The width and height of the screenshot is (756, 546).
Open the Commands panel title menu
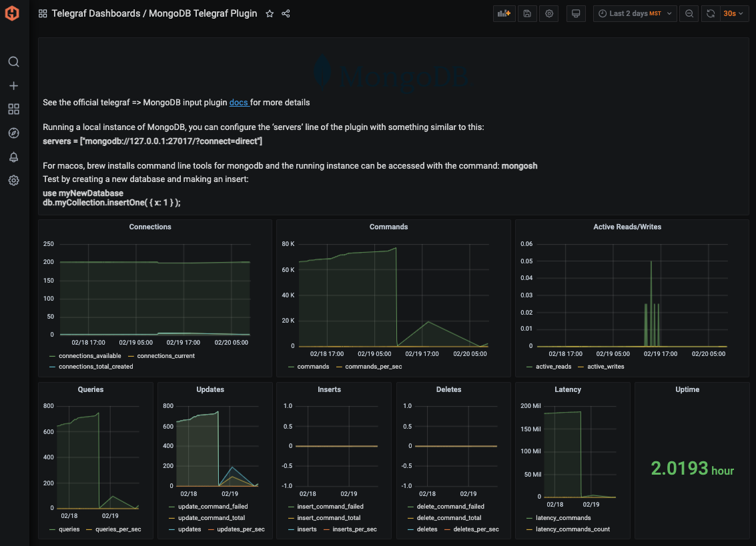click(x=388, y=227)
